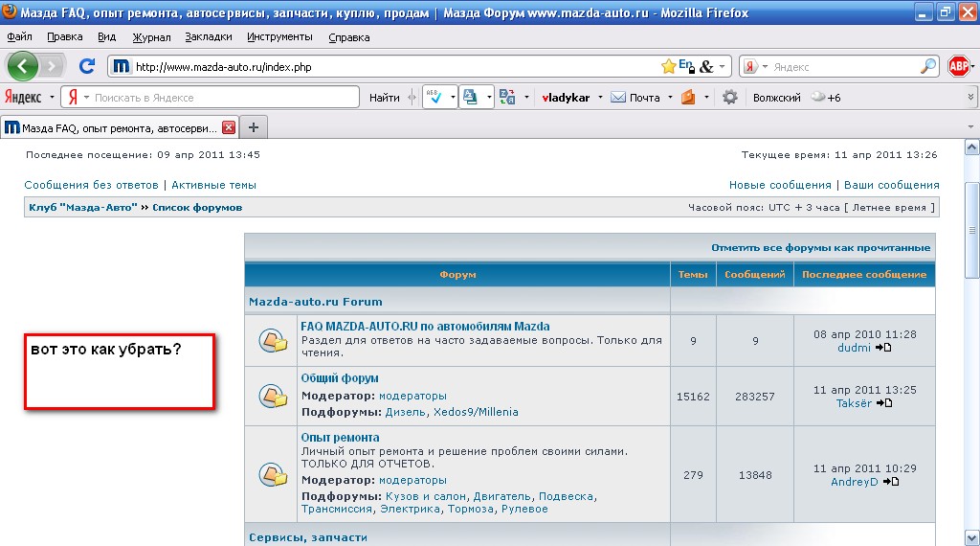
Task: Open search engine selector in the search box
Action: click(x=754, y=67)
